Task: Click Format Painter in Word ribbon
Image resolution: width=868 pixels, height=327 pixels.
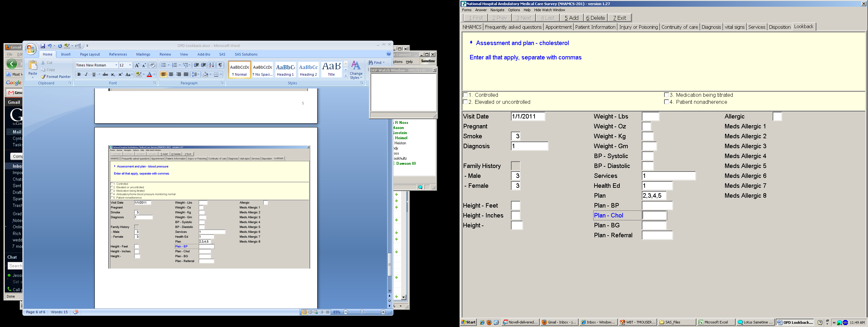Action: [x=56, y=77]
